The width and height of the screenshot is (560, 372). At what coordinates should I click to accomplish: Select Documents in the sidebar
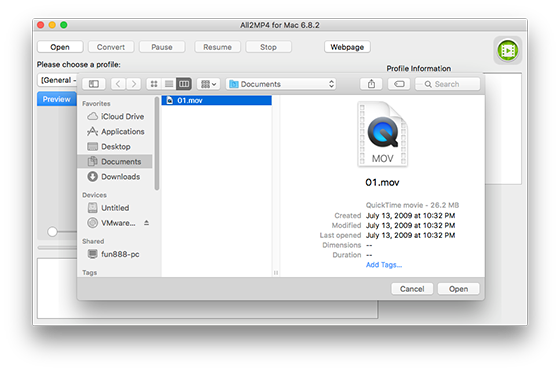click(115, 161)
